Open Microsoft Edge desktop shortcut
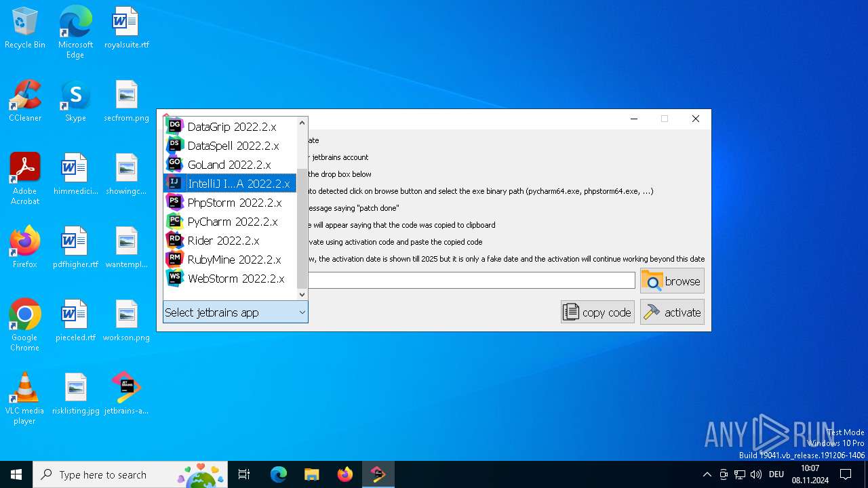 point(75,33)
